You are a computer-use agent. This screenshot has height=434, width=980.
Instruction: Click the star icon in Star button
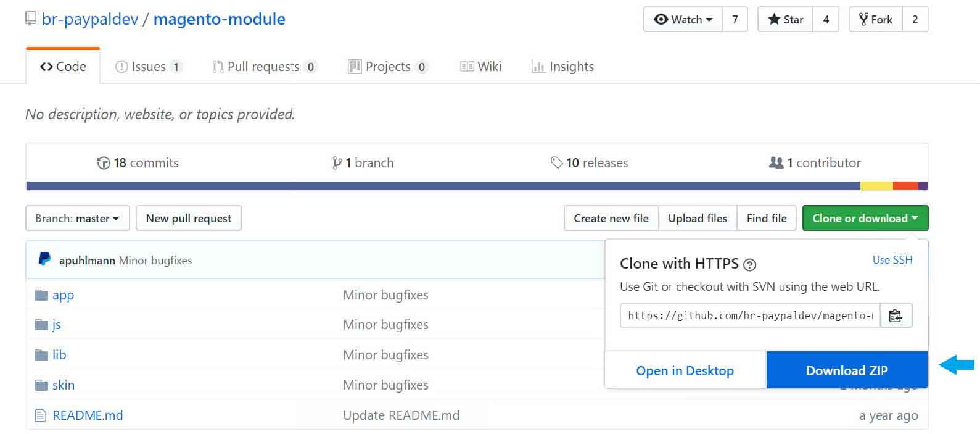pyautogui.click(x=774, y=19)
